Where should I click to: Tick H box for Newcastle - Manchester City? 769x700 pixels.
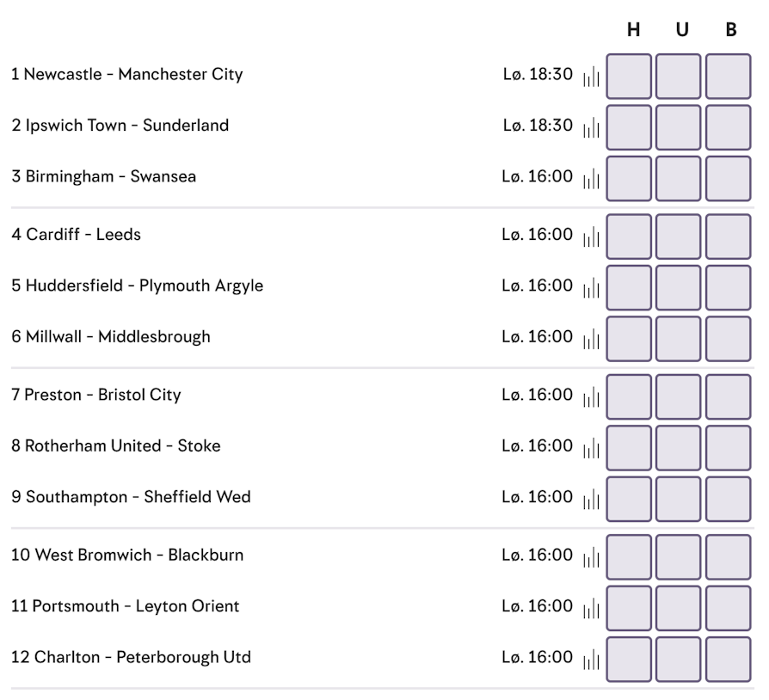(x=629, y=77)
